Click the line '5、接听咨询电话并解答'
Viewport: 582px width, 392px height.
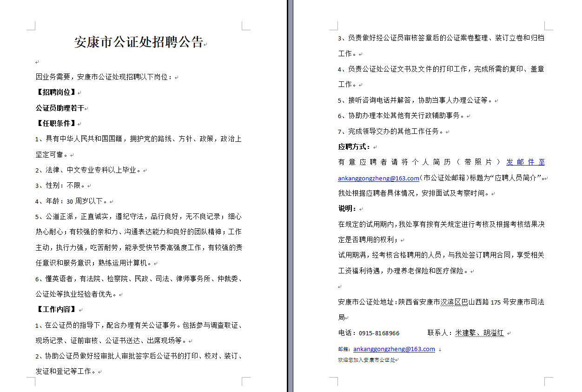click(x=416, y=100)
